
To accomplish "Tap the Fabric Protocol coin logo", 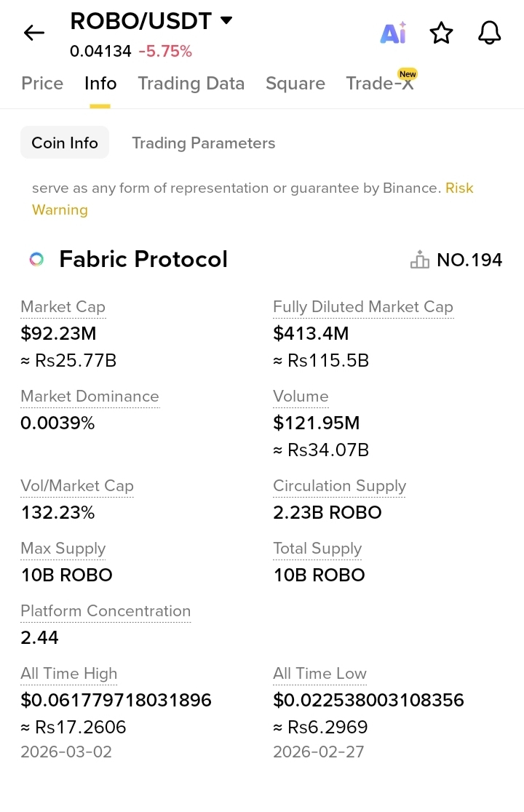I will click(36, 259).
